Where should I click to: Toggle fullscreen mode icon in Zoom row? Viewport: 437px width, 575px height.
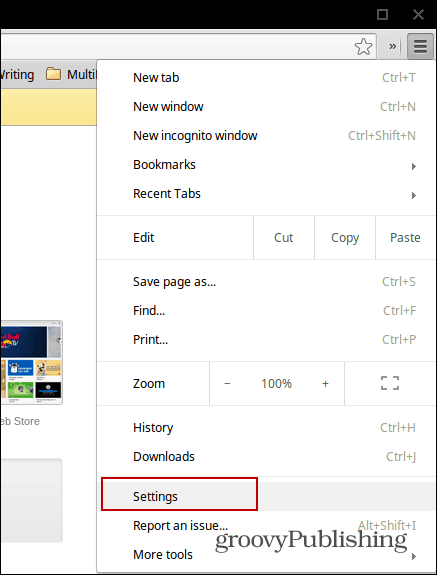click(x=390, y=383)
